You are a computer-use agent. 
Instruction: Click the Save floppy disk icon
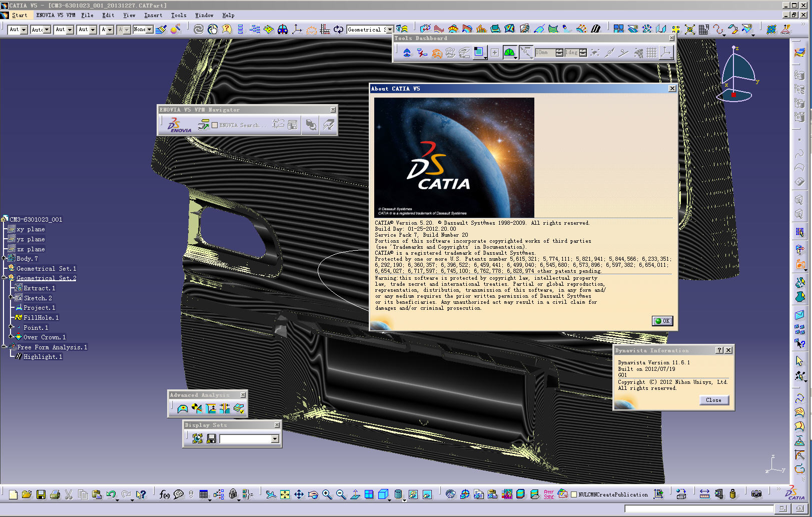point(41,494)
